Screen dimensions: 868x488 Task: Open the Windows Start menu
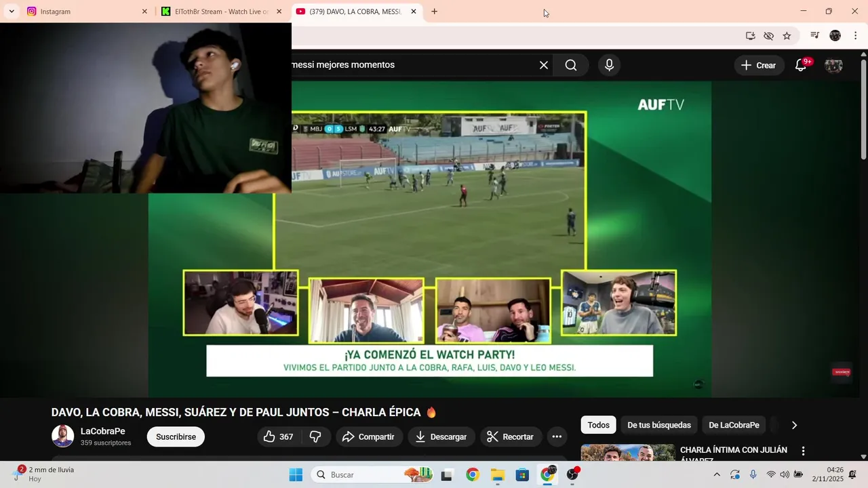[x=296, y=475]
